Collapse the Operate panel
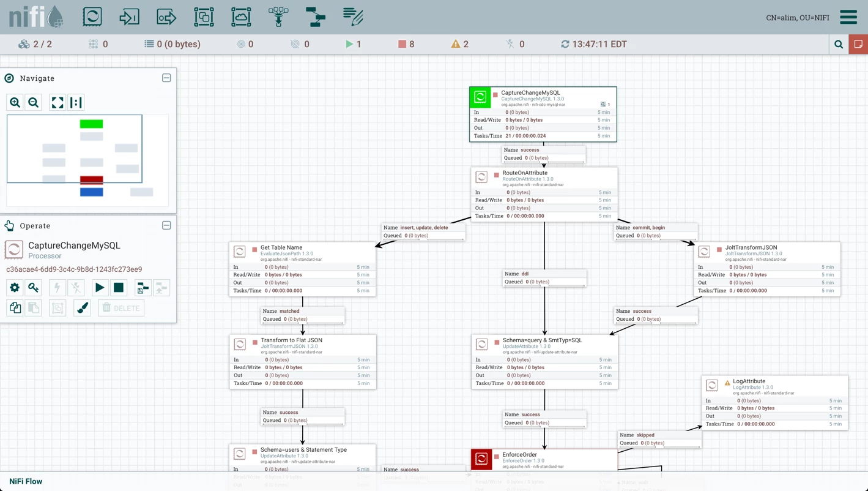The height and width of the screenshot is (491, 868). (x=166, y=225)
